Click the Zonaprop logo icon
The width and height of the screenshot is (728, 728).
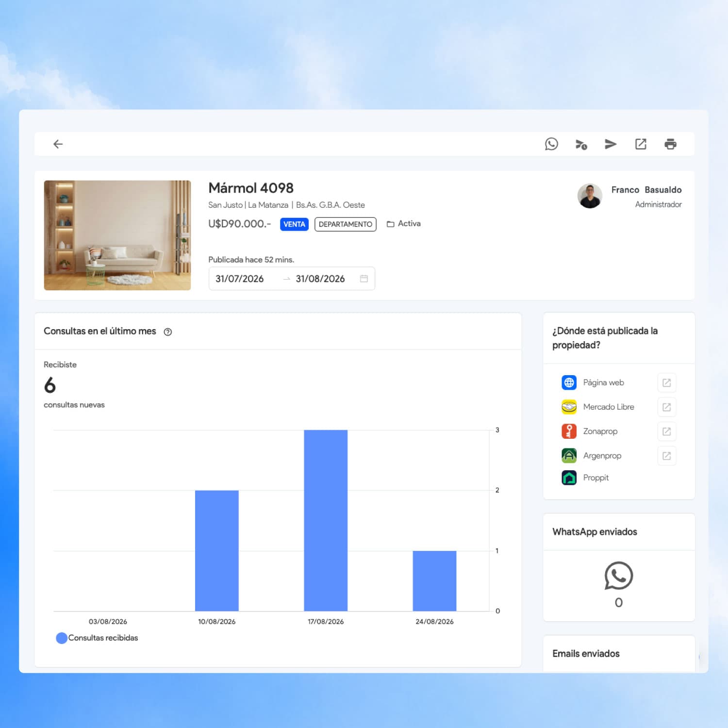(569, 431)
